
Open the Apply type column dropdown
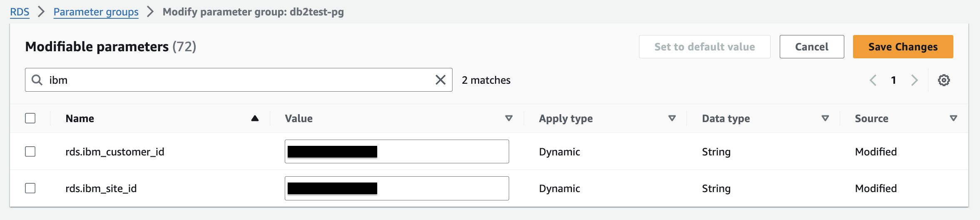tap(672, 119)
